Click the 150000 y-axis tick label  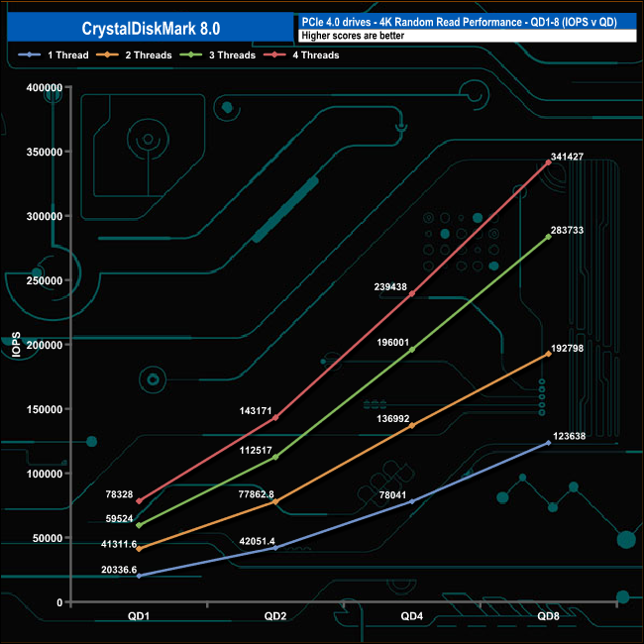coord(45,409)
